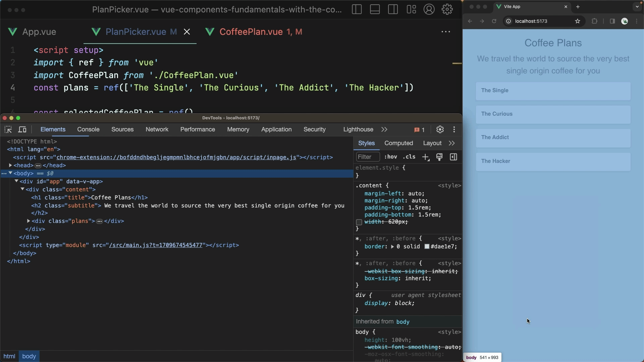644x362 pixels.
Task: Toggle VS Code primary sidebar layout icon
Action: [357, 9]
